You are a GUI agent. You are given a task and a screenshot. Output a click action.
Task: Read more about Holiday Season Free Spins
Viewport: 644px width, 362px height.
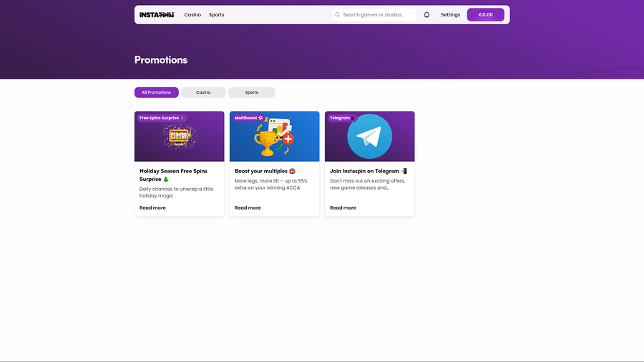[x=152, y=207]
